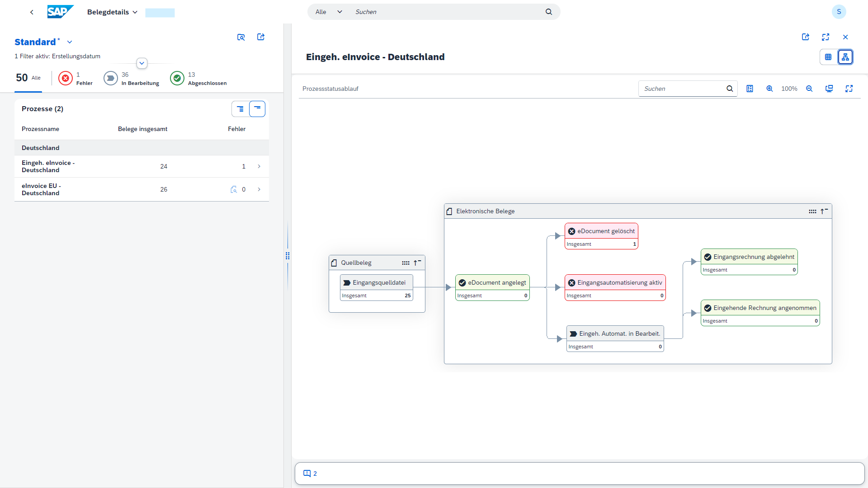This screenshot has height=488, width=868.
Task: Open the Standard variant dropdown arrow
Action: click(x=70, y=42)
